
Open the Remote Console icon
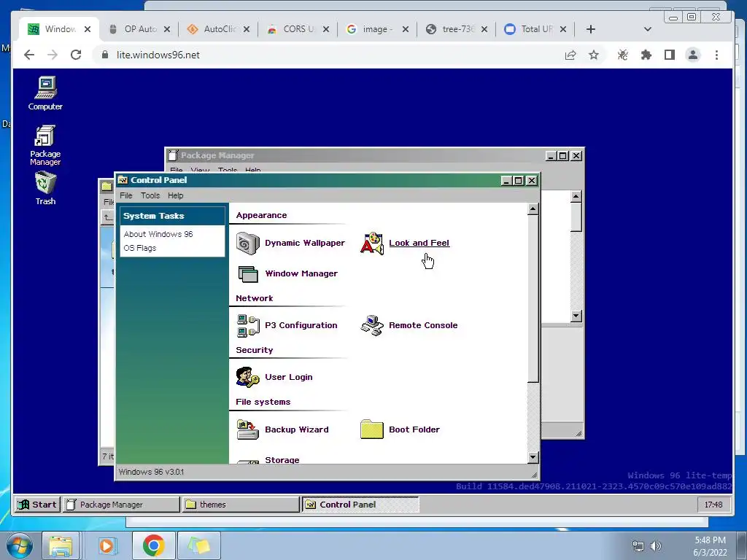click(x=372, y=326)
